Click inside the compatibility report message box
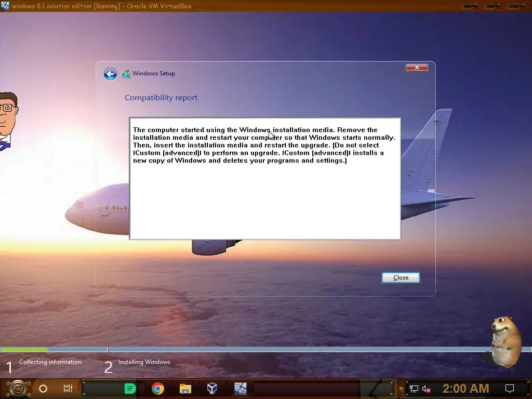The image size is (532, 399). point(264,179)
